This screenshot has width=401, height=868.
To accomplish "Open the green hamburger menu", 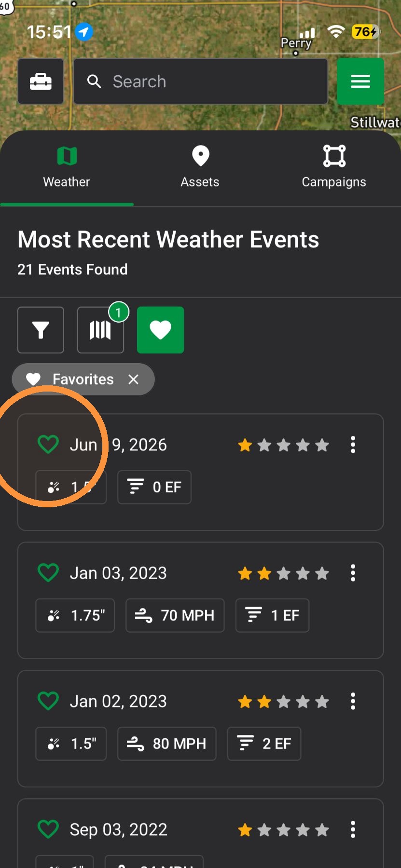I will [x=360, y=81].
